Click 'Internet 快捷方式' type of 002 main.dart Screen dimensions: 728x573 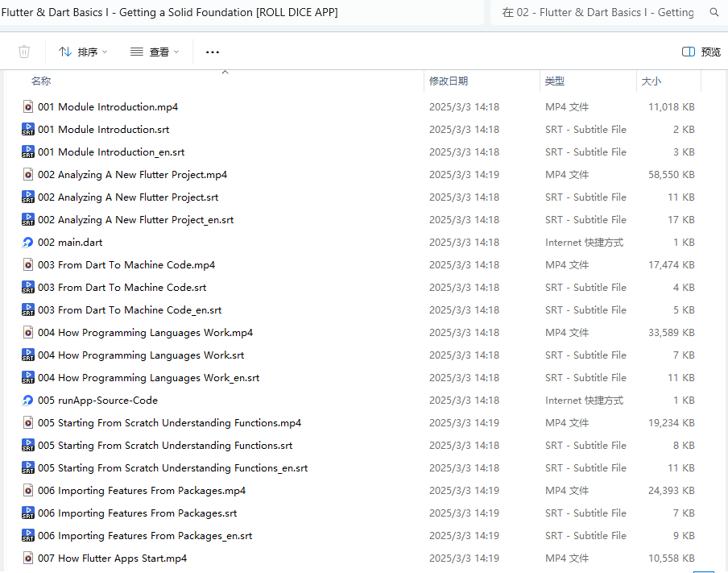pyautogui.click(x=584, y=242)
